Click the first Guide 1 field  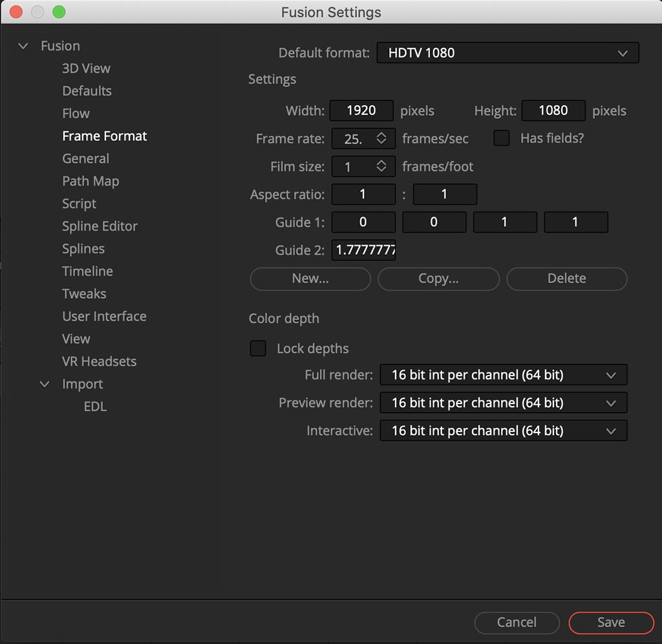point(363,222)
